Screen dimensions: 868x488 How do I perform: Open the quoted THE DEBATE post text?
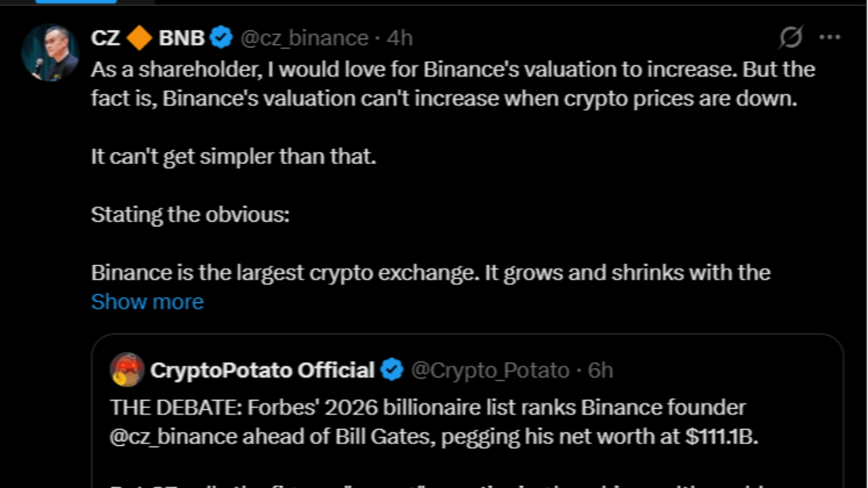[427, 408]
